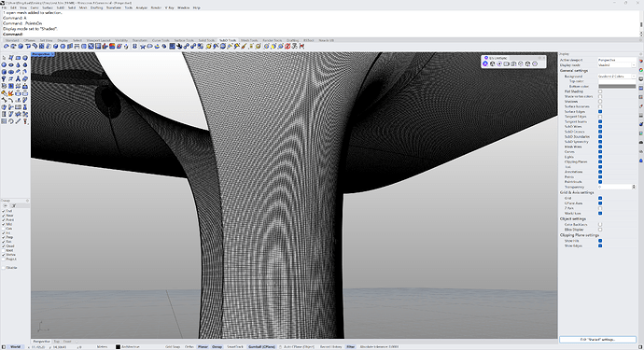Screen dimensions: 644x350
Task: Click the paintbrush icon in toolbar
Action: [x=244, y=47]
